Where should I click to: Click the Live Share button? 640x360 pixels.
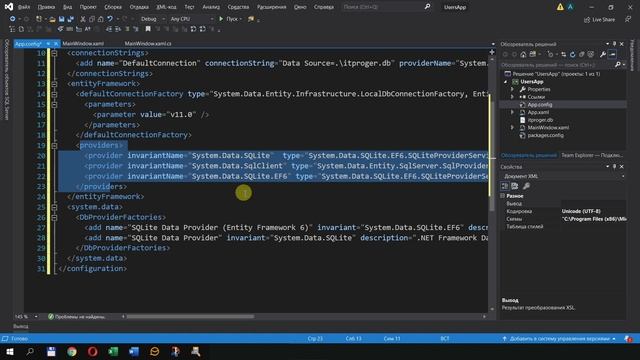click(599, 20)
